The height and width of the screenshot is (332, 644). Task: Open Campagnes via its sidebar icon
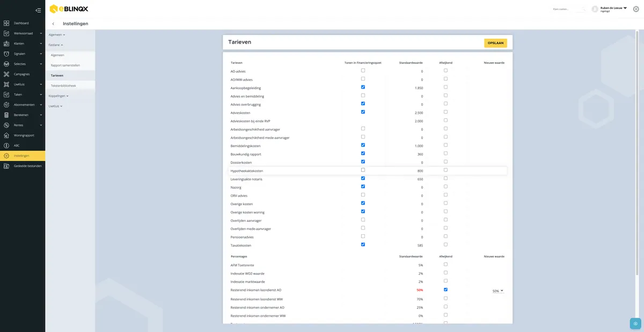6,74
